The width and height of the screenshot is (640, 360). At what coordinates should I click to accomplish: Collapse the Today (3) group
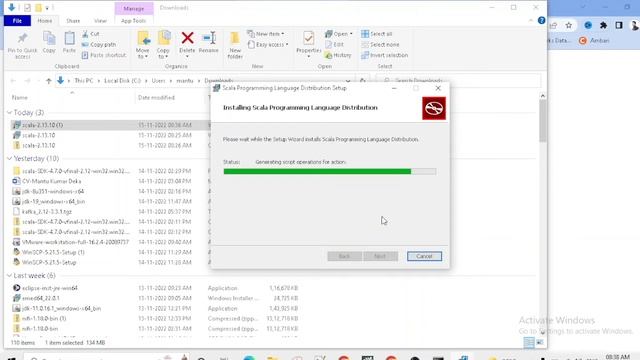[9, 112]
